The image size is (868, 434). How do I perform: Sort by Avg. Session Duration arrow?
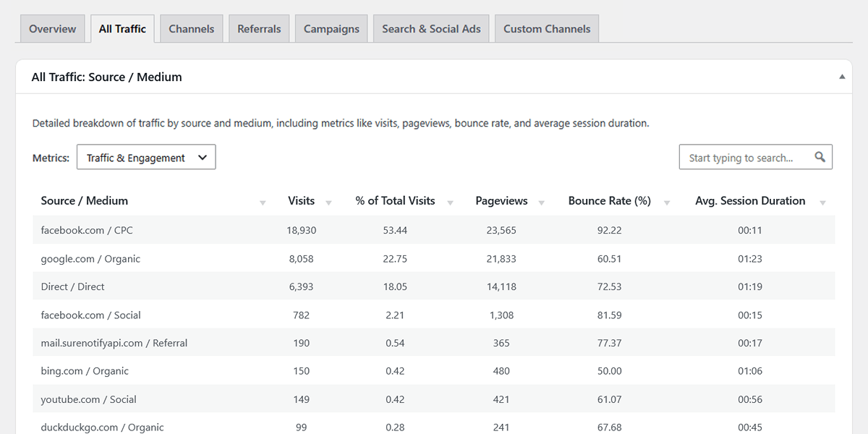[x=822, y=203]
